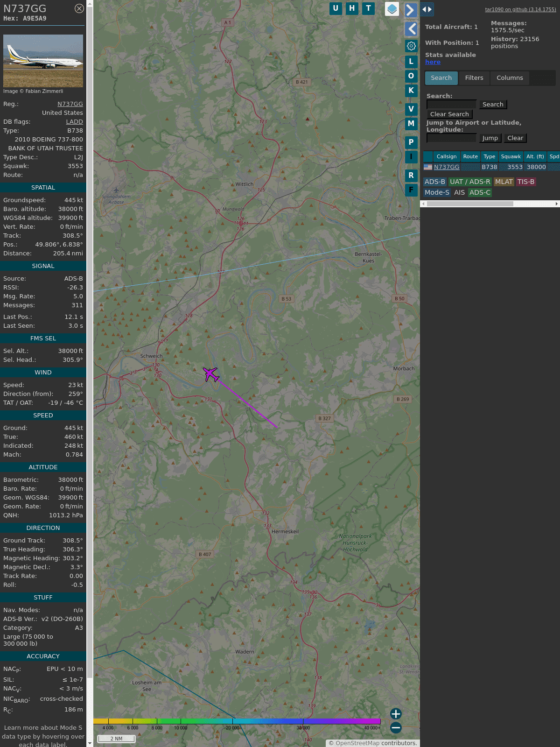Click the I map button
560x747 pixels.
411,157
